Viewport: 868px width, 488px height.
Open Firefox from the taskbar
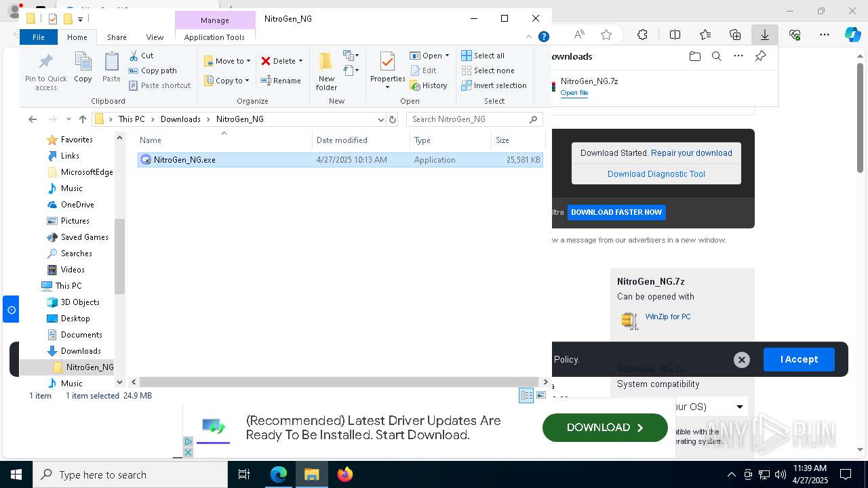click(345, 474)
